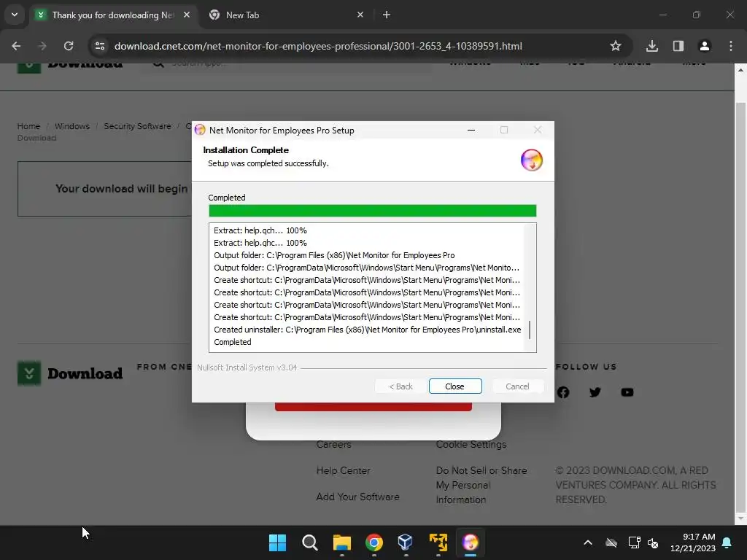
Task: Go forward in Chrome
Action: (42, 46)
